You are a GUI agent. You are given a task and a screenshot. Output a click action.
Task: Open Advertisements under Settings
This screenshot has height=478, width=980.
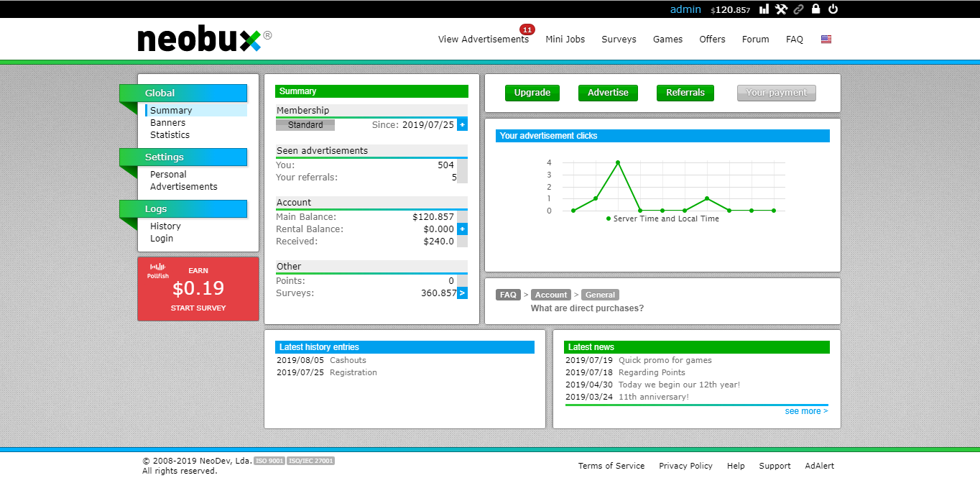point(183,187)
